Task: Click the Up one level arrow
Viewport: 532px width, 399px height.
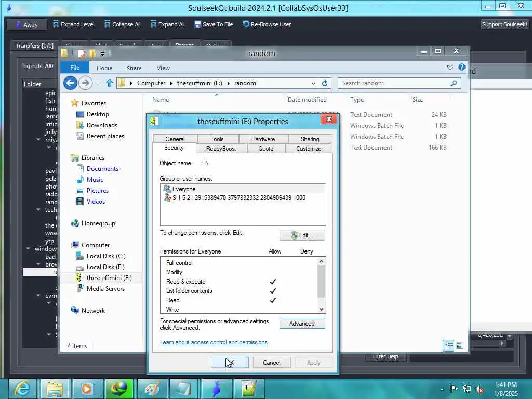Action: [x=109, y=83]
